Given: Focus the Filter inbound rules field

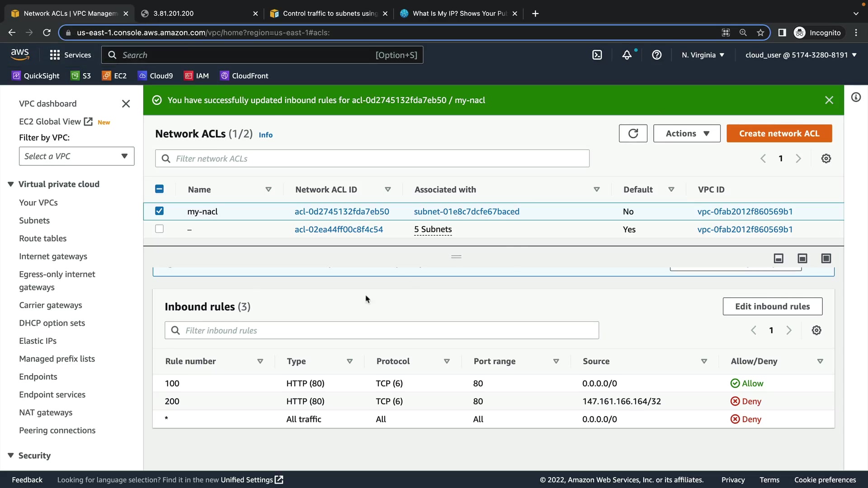Looking at the screenshot, I should click(382, 330).
